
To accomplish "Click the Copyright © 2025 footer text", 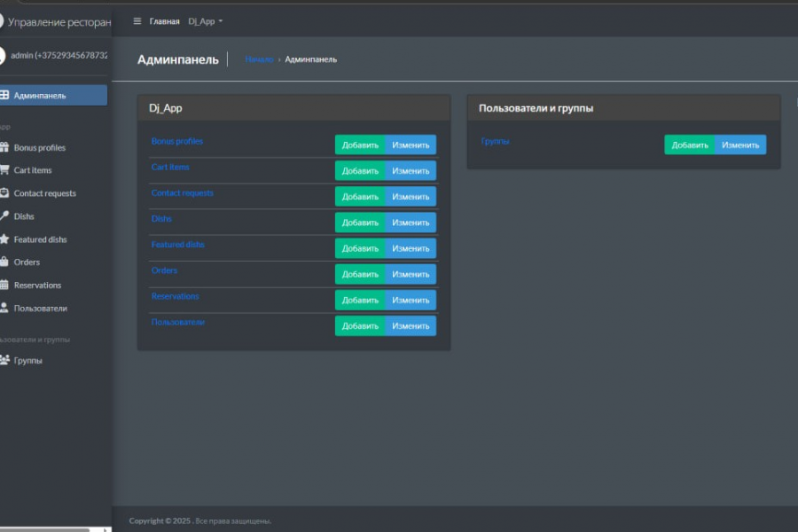I will click(200, 520).
